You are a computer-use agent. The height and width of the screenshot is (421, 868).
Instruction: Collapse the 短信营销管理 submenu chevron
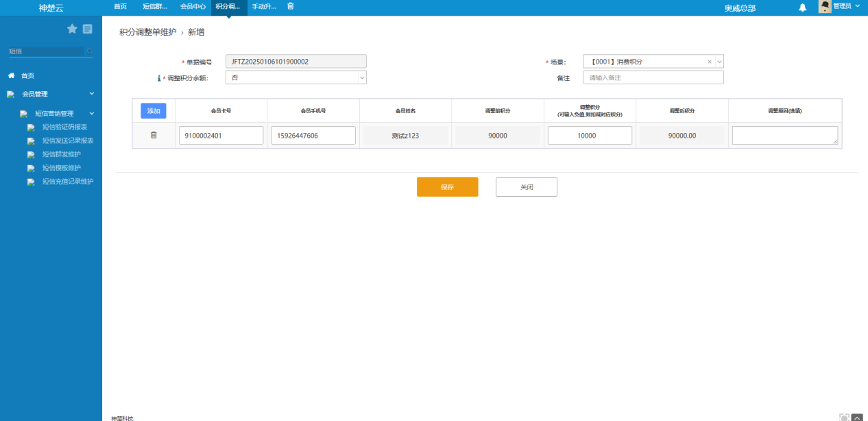(92, 113)
